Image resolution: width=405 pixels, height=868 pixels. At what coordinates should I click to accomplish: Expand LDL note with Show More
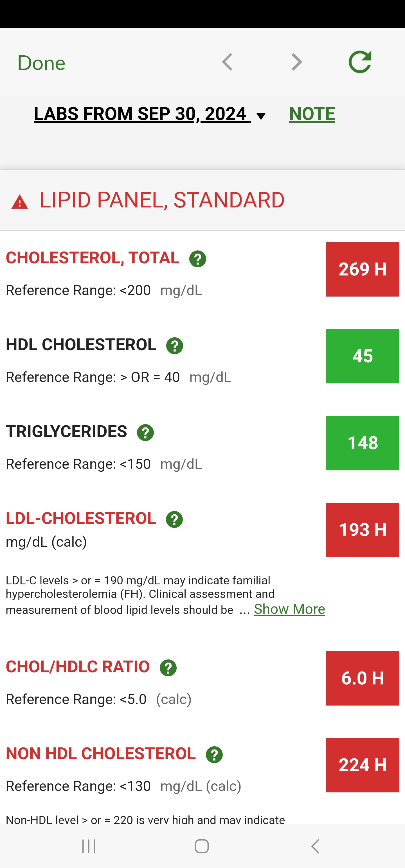[289, 609]
